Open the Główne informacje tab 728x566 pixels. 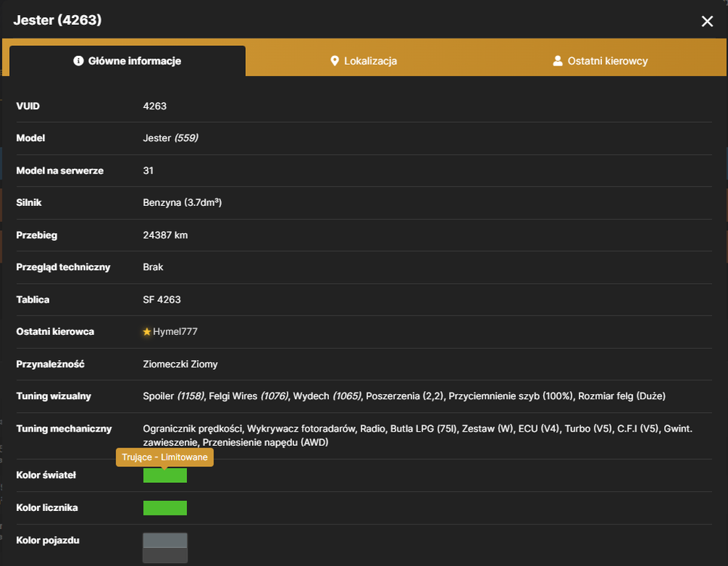click(x=127, y=61)
